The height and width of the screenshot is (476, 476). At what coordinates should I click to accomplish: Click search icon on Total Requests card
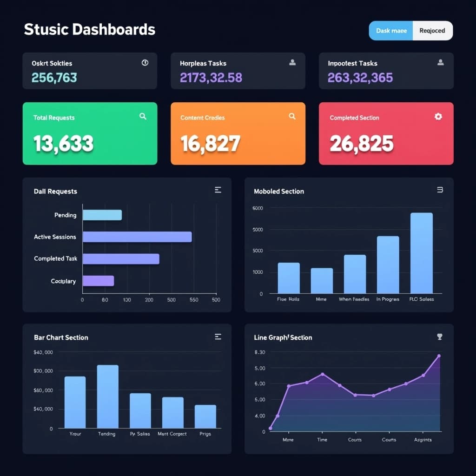pyautogui.click(x=143, y=116)
